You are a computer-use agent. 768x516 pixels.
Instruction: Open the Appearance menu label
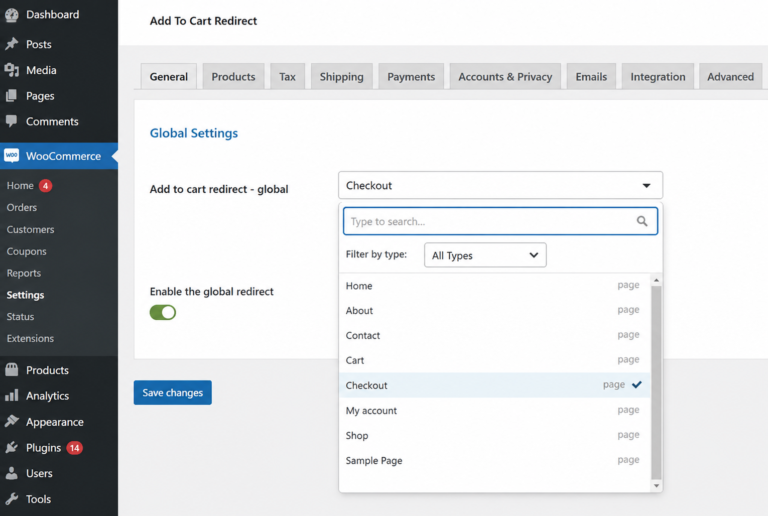[x=55, y=422]
